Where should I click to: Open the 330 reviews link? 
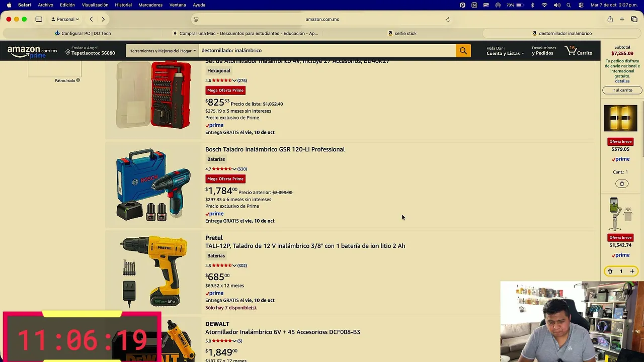(242, 169)
